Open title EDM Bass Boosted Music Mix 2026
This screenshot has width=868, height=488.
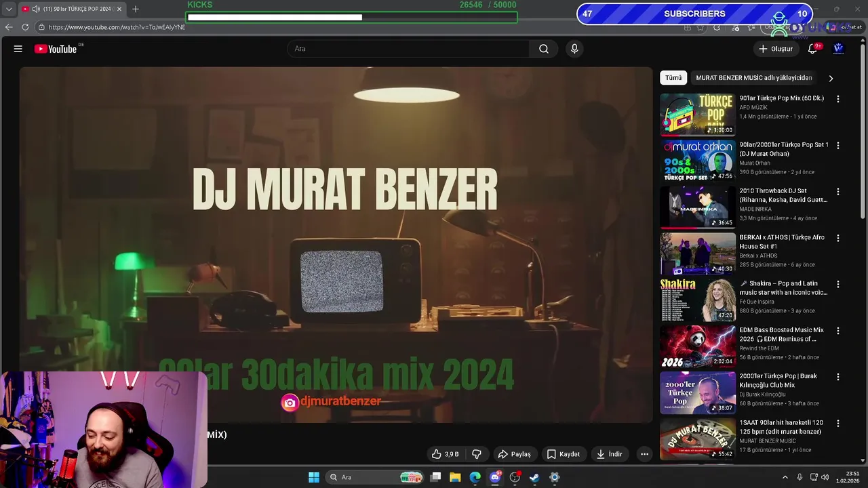pos(781,334)
